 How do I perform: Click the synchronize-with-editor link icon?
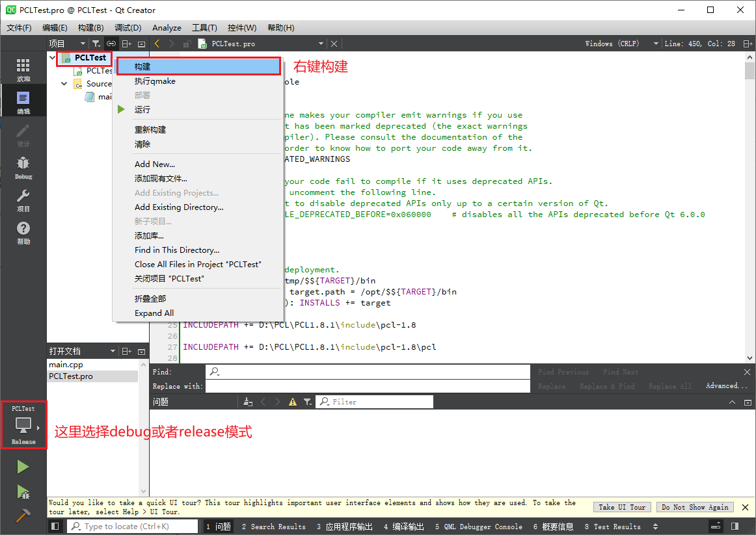click(x=111, y=44)
